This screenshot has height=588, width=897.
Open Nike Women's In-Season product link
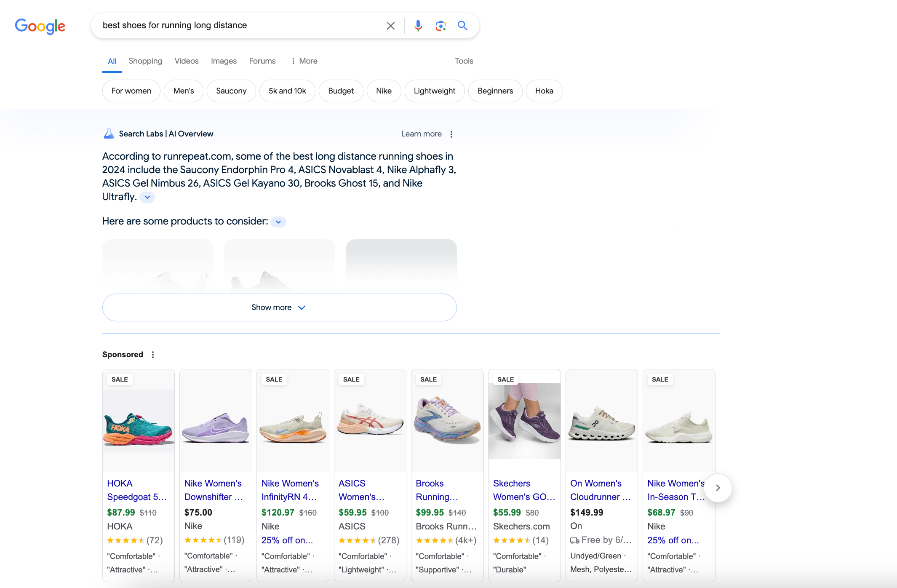click(x=676, y=490)
